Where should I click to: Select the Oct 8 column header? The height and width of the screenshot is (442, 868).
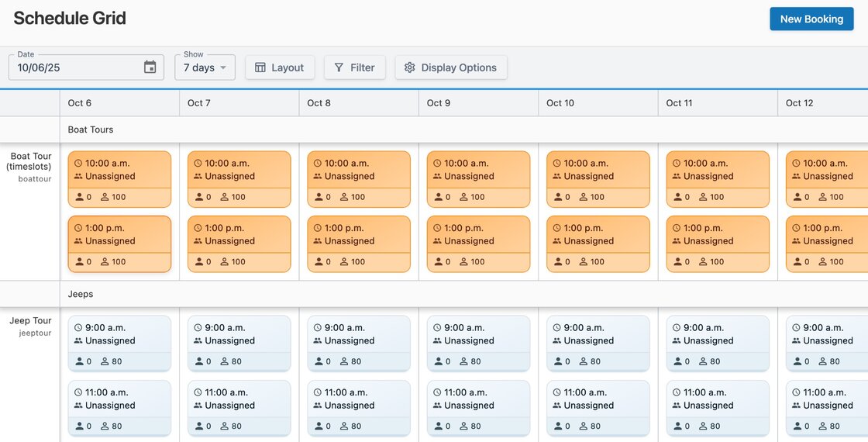[x=319, y=103]
